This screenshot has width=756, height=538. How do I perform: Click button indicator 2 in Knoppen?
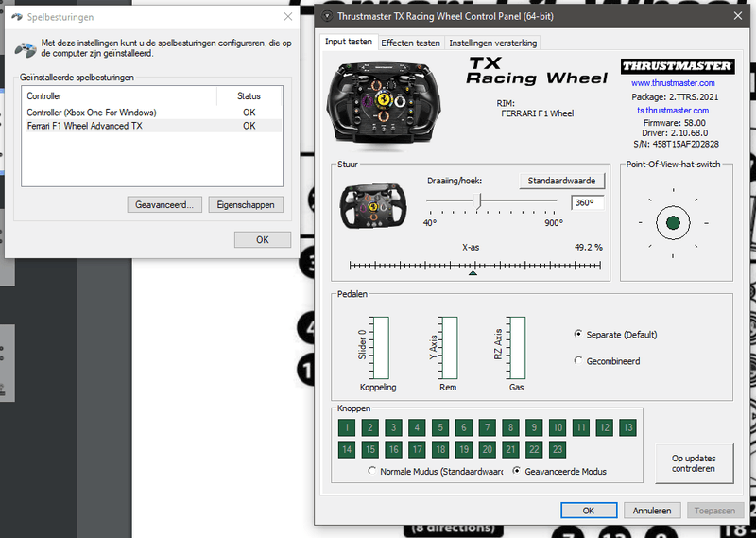pyautogui.click(x=370, y=427)
